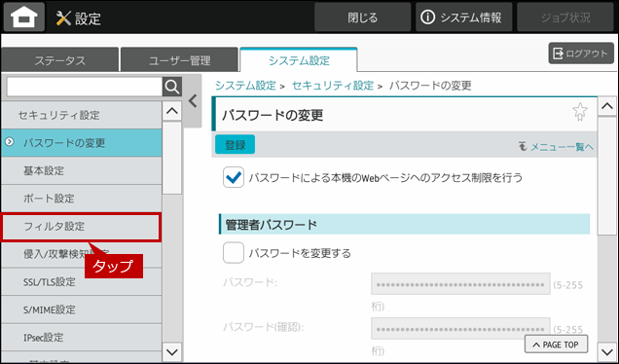Select パスワードの変更 in side menu
The image size is (619, 364).
pos(82,143)
